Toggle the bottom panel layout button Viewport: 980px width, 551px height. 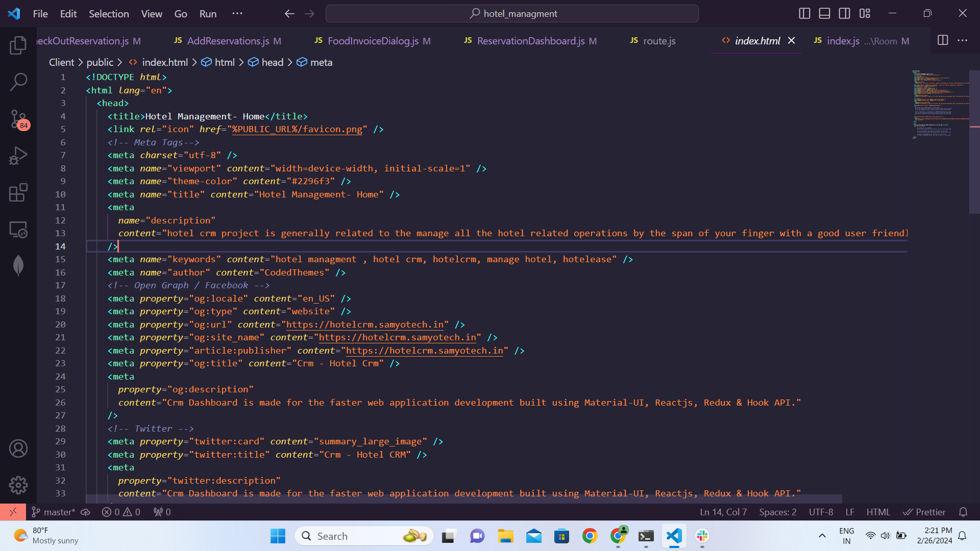click(x=824, y=14)
